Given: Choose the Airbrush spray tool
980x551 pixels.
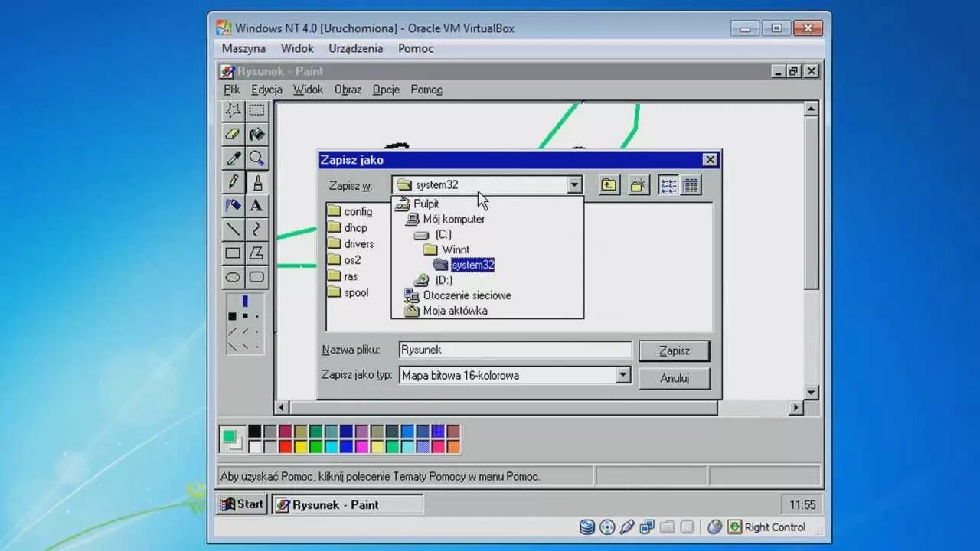Looking at the screenshot, I should coord(233,205).
